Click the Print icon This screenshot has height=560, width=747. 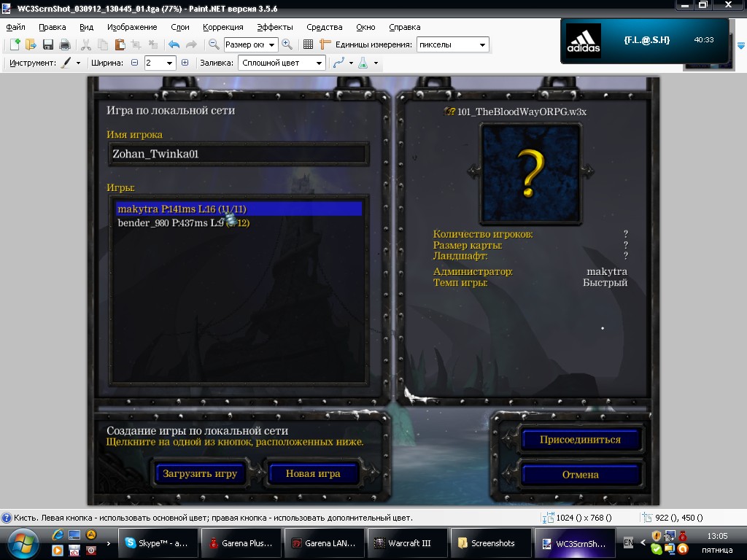(65, 44)
